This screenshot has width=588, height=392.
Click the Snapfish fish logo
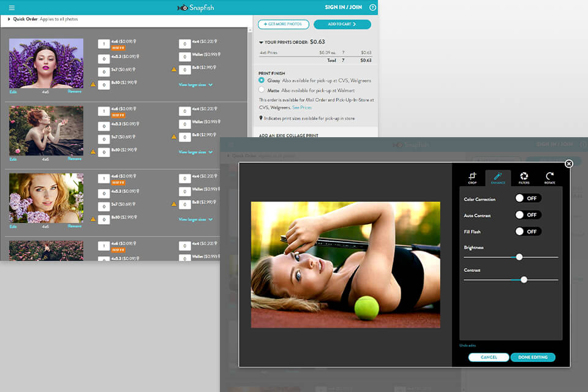pos(183,7)
